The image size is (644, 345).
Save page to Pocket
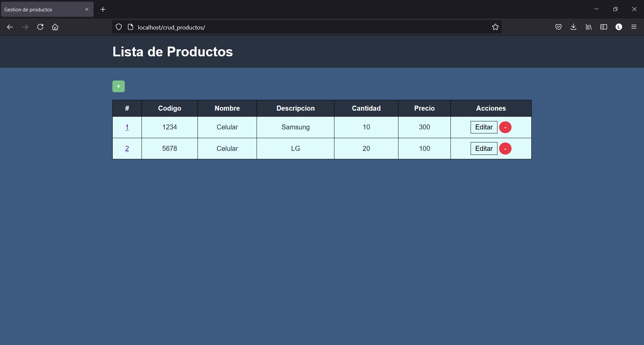(558, 27)
